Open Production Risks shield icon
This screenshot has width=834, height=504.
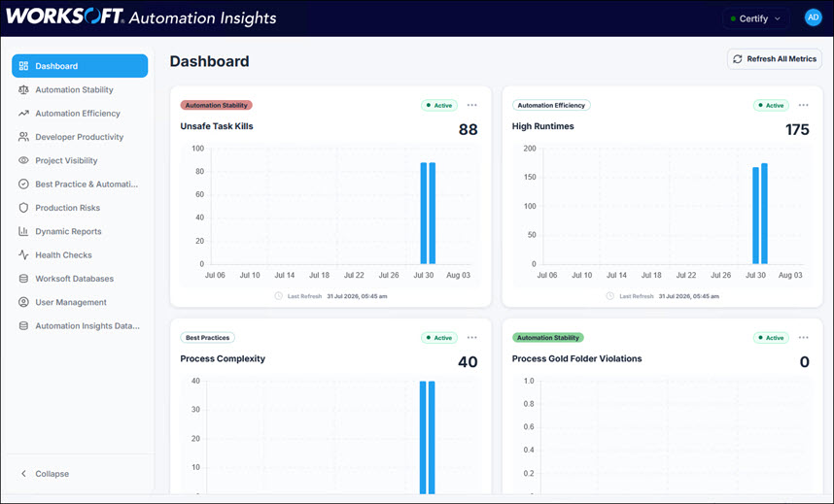click(23, 208)
